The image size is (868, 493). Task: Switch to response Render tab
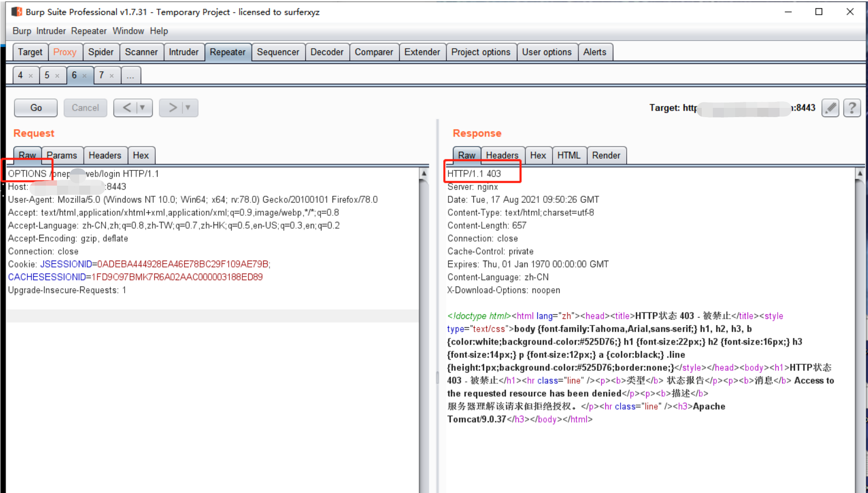point(606,155)
